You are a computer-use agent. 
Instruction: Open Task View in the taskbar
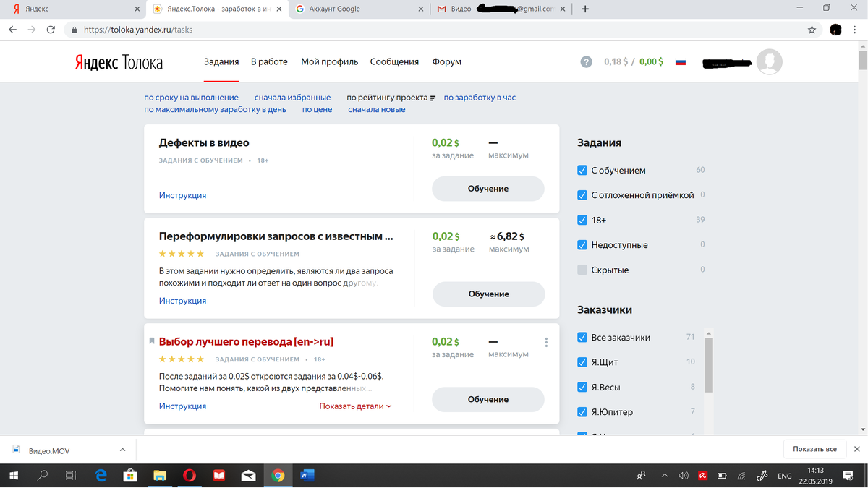[x=71, y=475]
